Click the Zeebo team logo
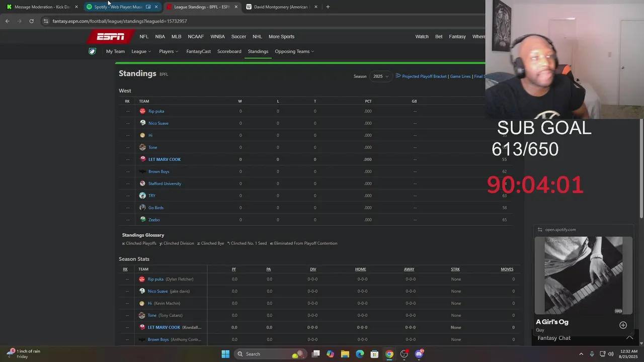 tap(142, 220)
